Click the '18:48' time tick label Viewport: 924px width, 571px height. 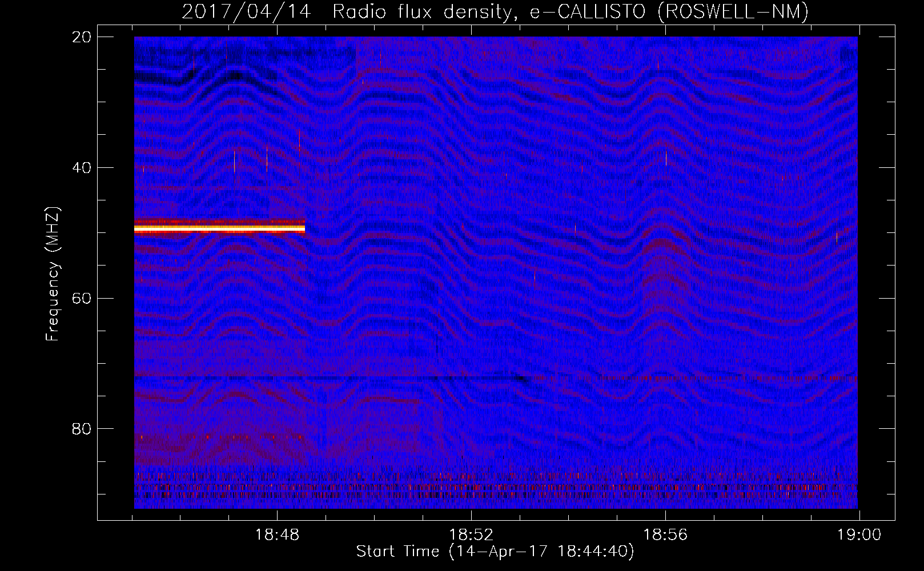click(x=277, y=535)
